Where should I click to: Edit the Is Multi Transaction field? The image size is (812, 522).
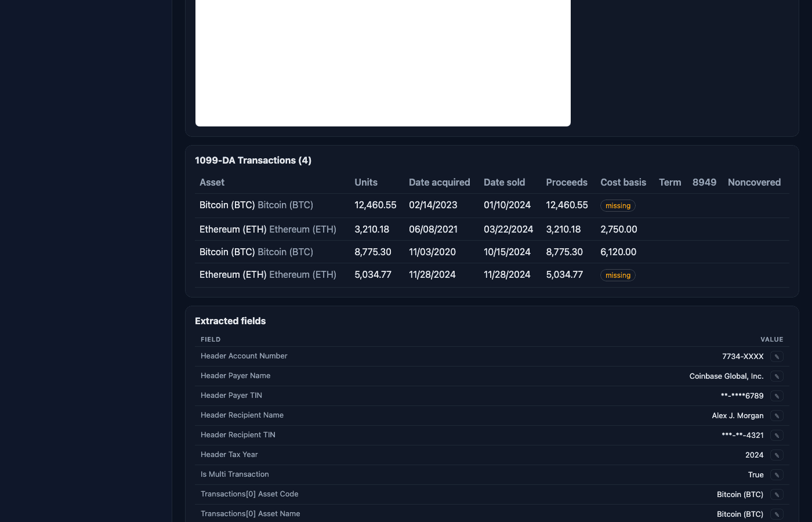click(777, 475)
